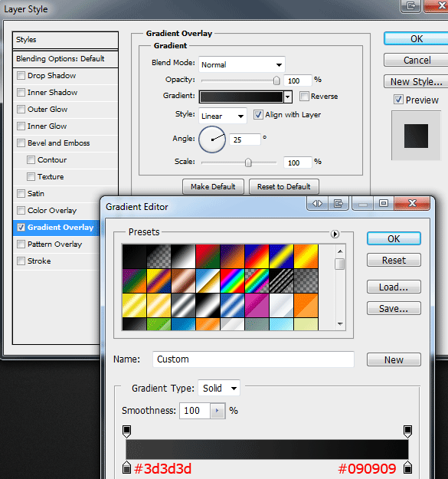The image size is (448, 479).
Task: Enable the Drop Shadow checkbox
Action: [x=21, y=75]
